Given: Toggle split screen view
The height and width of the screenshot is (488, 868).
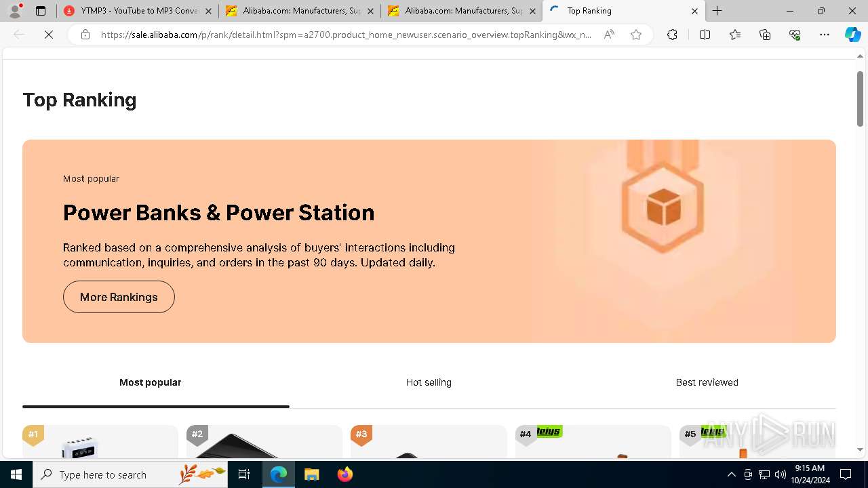Looking at the screenshot, I should [705, 35].
